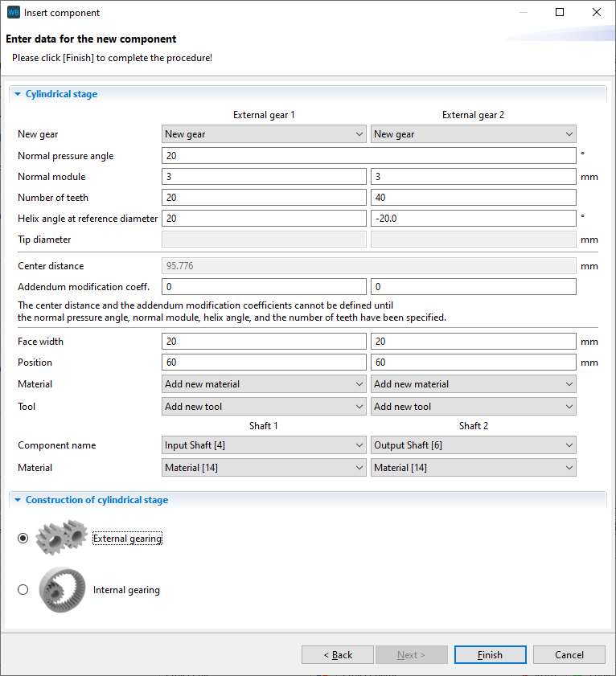The width and height of the screenshot is (616, 676).
Task: Collapse the Cylindrical stage section
Action: (x=18, y=94)
